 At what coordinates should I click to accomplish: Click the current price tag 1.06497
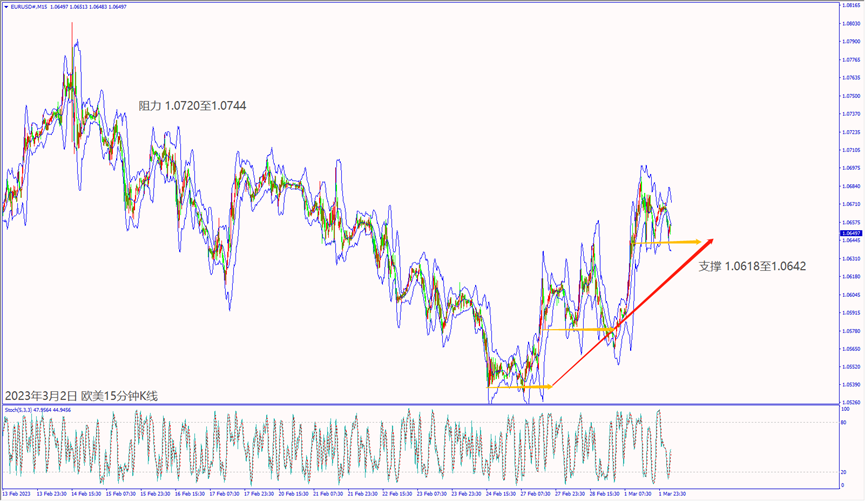[848, 232]
